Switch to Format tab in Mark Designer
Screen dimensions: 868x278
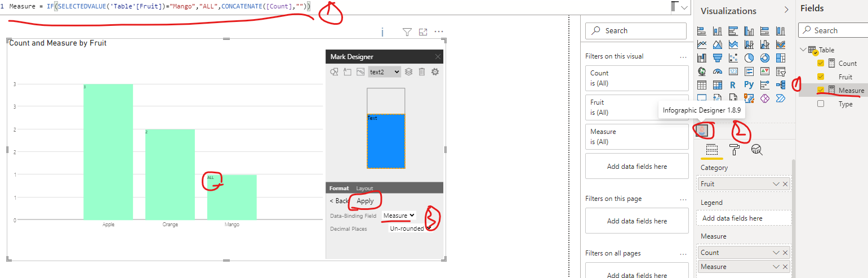click(339, 188)
